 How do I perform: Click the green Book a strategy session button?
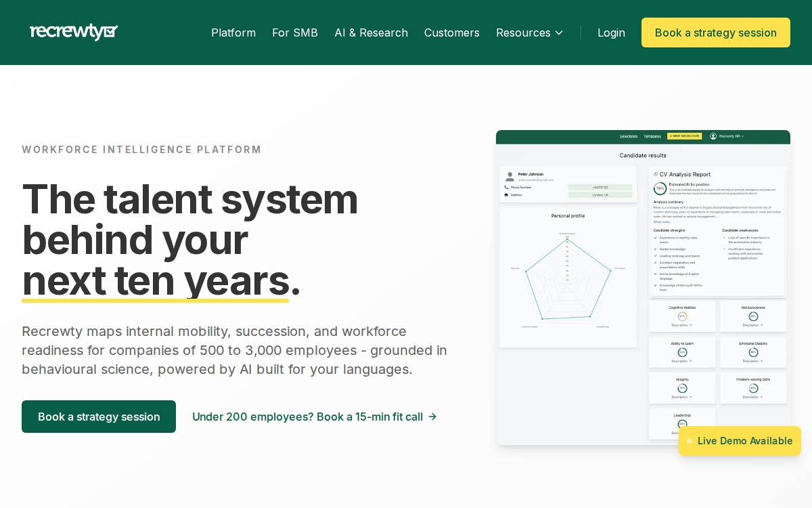point(99,417)
